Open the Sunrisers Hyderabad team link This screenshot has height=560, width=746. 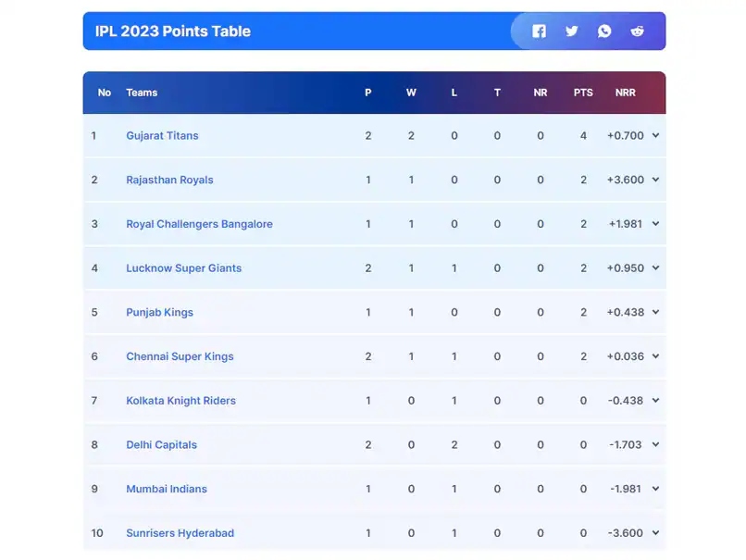pyautogui.click(x=180, y=533)
